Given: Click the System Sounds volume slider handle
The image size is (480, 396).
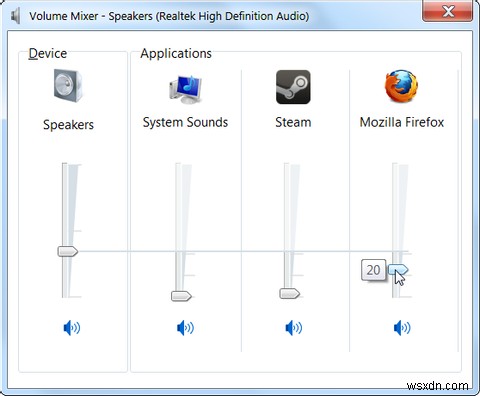Looking at the screenshot, I should coord(181,296).
